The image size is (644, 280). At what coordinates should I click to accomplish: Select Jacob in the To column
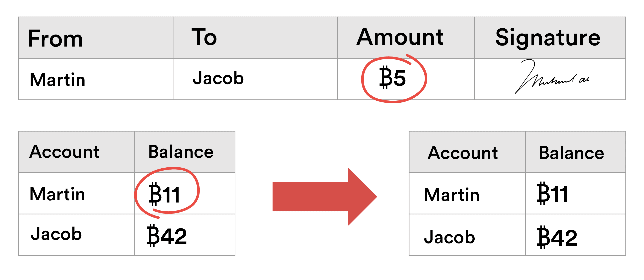[218, 78]
